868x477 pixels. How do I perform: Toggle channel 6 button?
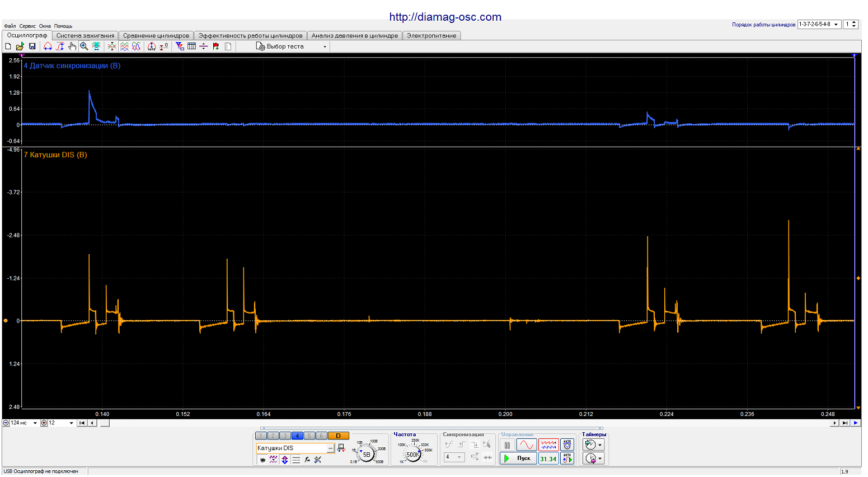(321, 436)
